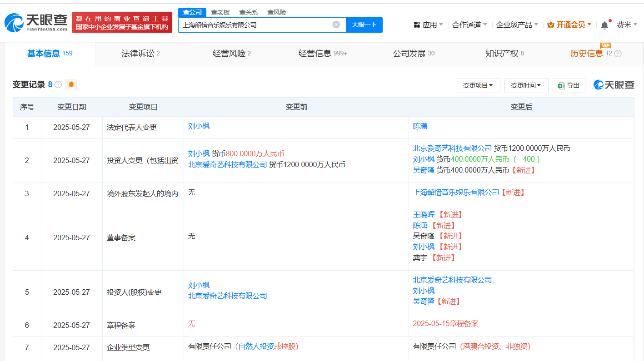Click the help icon beside 变更记录 count
Image resolution: width=644 pixels, height=361 pixels.
(x=58, y=84)
